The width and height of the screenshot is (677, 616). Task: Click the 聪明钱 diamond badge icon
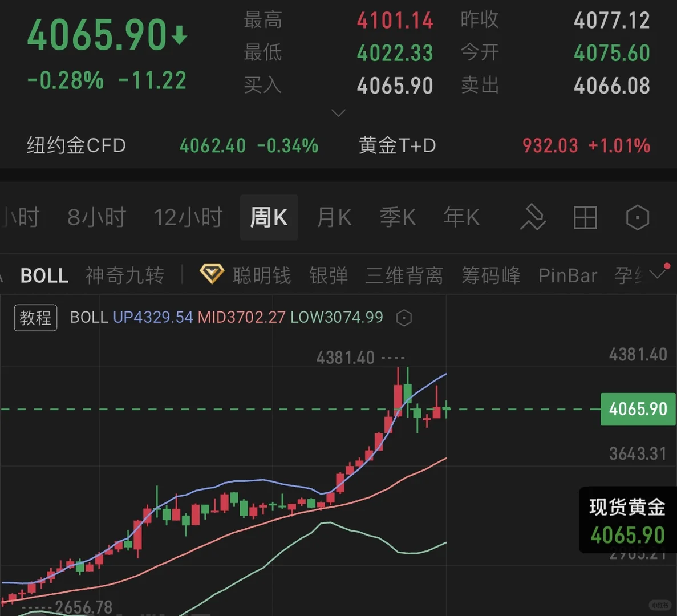[x=211, y=274]
